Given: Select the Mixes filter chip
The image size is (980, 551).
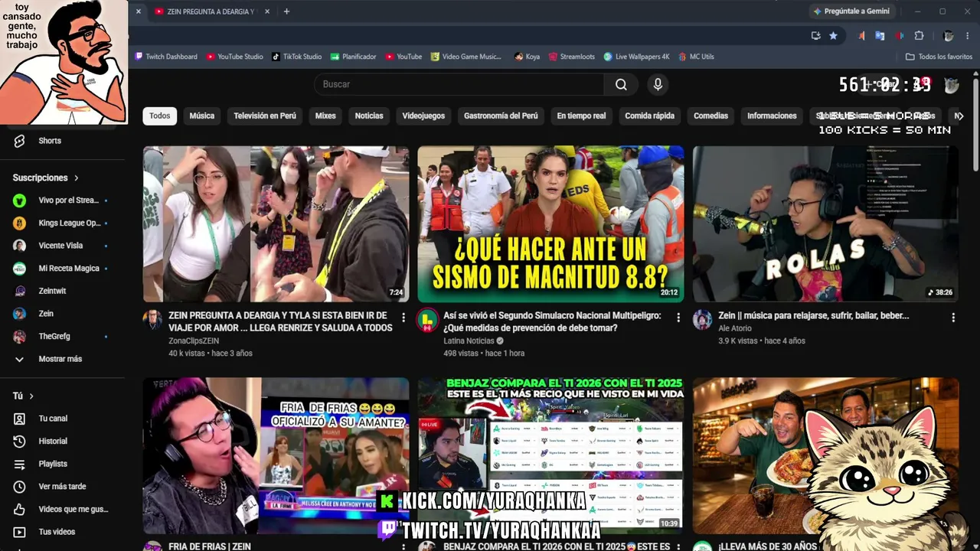Looking at the screenshot, I should tap(325, 116).
